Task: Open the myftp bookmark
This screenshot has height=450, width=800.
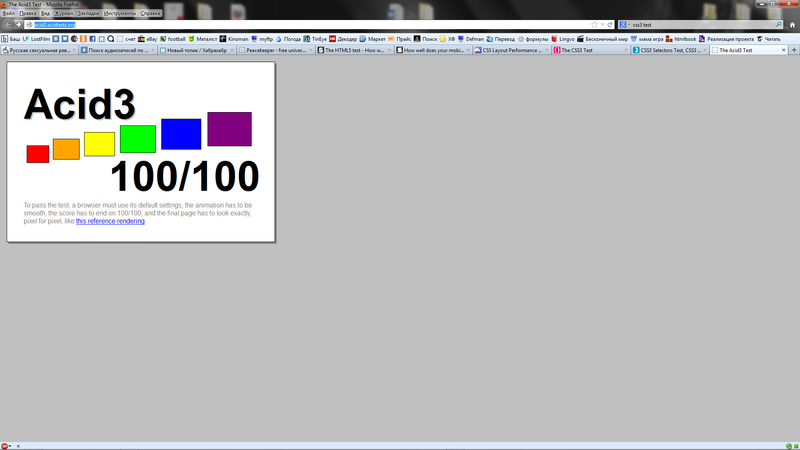Action: pyautogui.click(x=262, y=39)
